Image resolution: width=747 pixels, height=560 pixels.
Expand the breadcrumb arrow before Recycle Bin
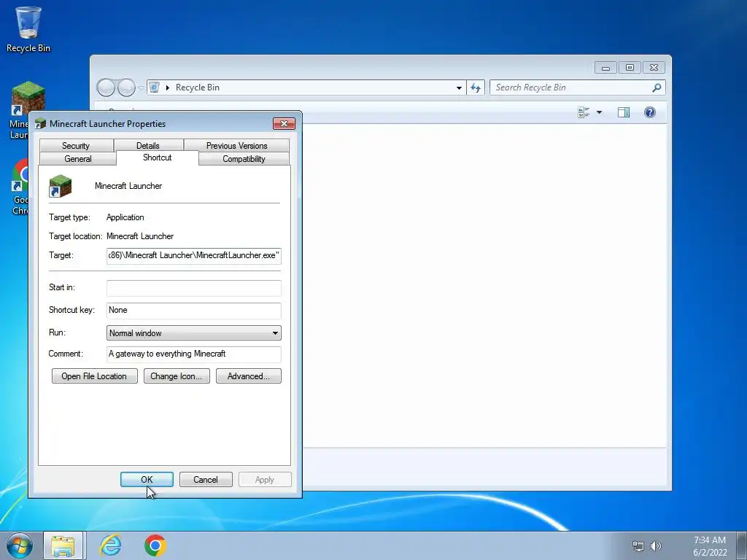[168, 87]
